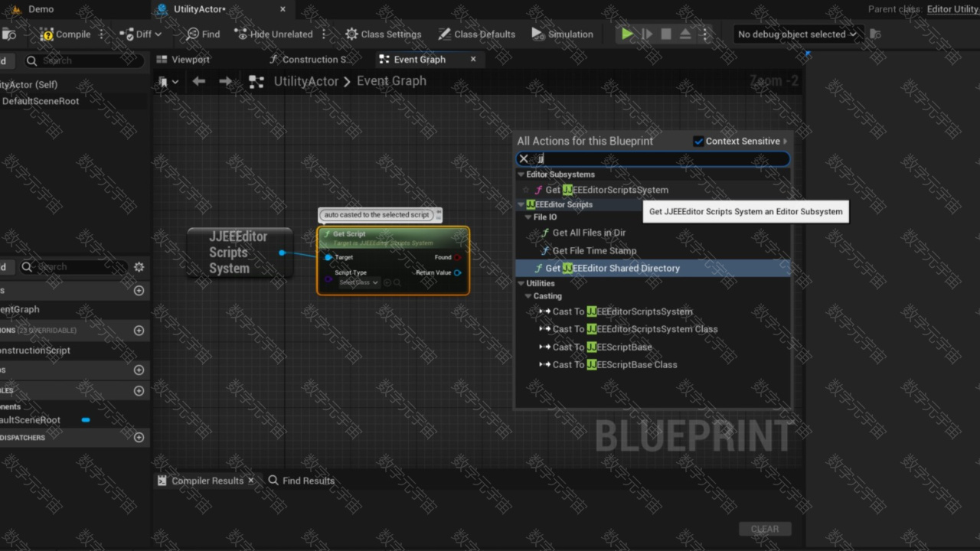Click the Get Script node title
Image resolution: width=980 pixels, height=551 pixels.
pyautogui.click(x=349, y=233)
